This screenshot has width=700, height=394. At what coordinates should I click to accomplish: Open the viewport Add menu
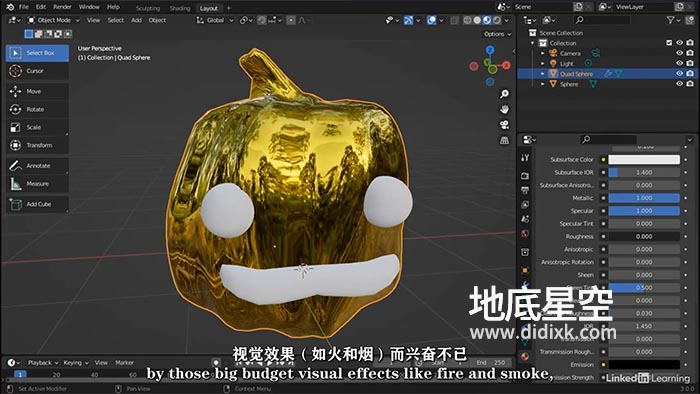click(136, 20)
